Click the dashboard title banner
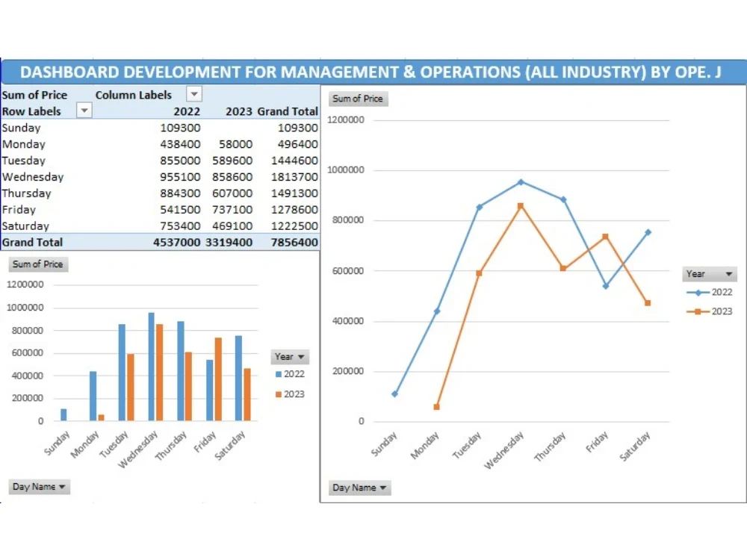 [373, 72]
